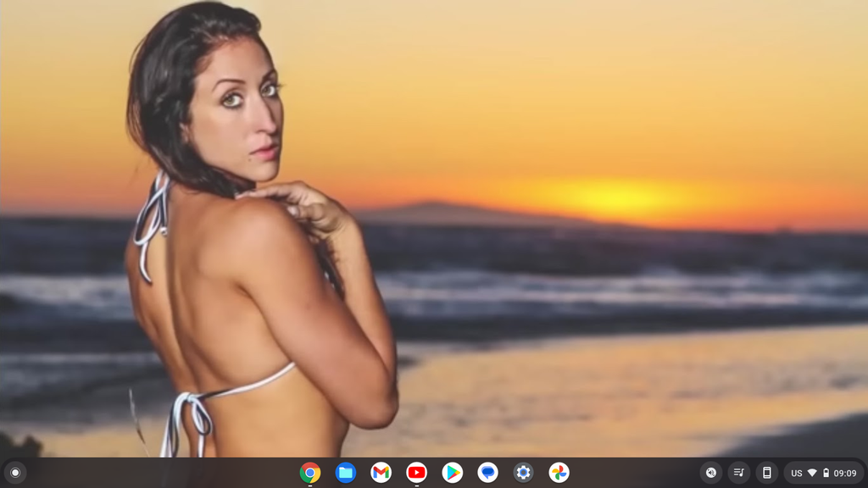Image resolution: width=868 pixels, height=488 pixels.
Task: Click the battery status icon
Action: click(826, 473)
